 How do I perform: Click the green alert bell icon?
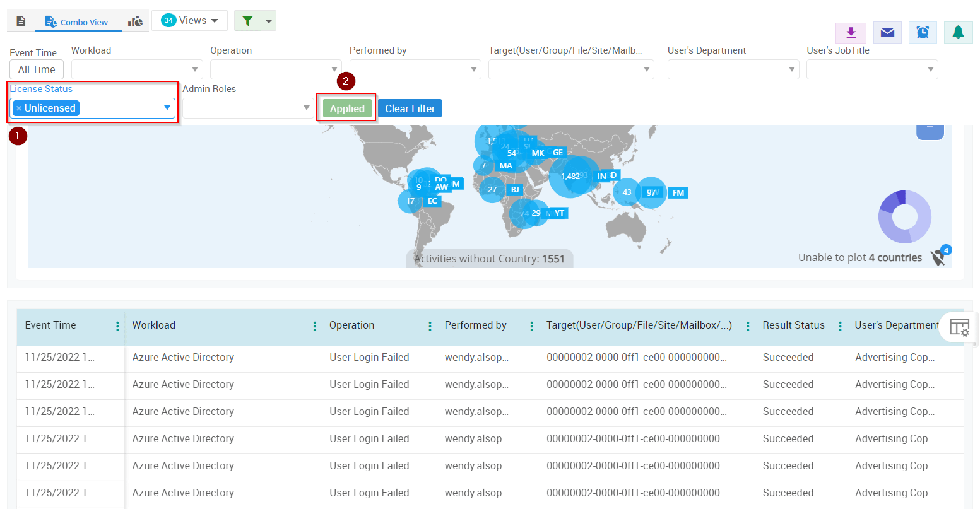[x=958, y=33]
